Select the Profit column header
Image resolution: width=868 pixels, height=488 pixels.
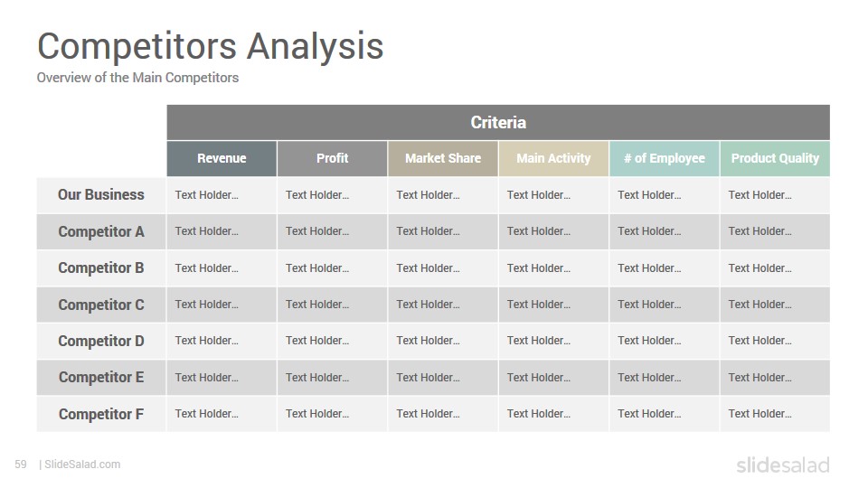pos(332,158)
